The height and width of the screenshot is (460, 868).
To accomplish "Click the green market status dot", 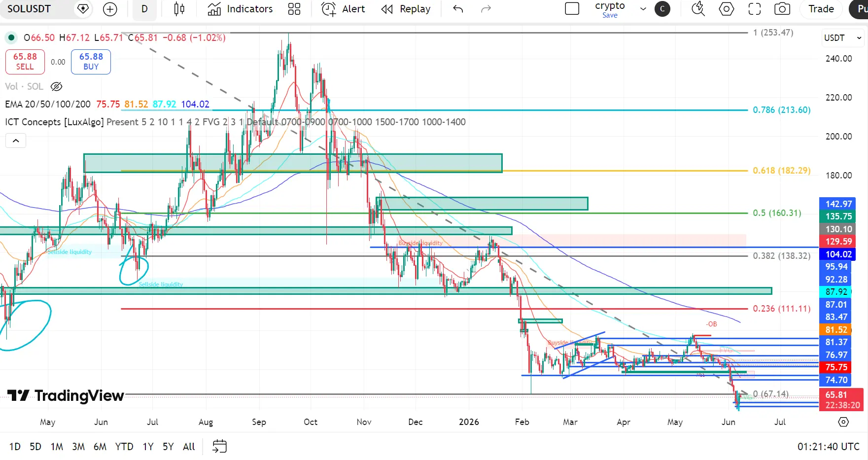I will [11, 37].
